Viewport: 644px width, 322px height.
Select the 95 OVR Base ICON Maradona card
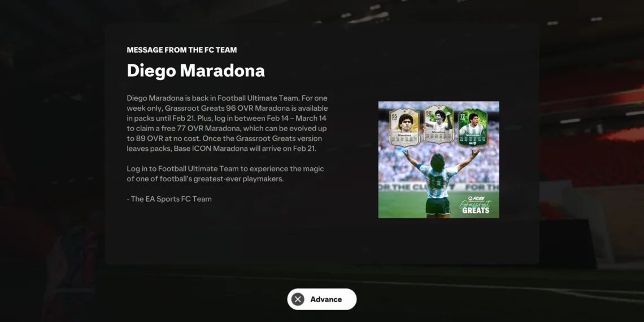click(x=404, y=127)
